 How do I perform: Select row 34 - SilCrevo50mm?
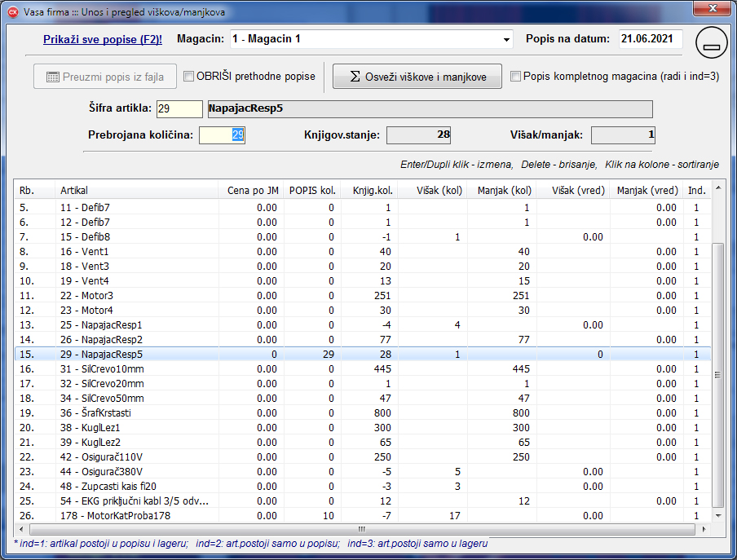coord(363,399)
